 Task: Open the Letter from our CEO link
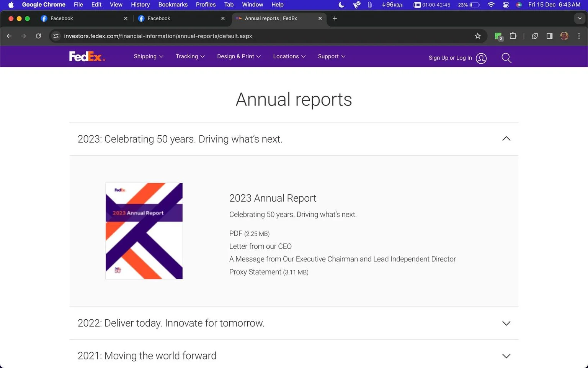point(260,246)
